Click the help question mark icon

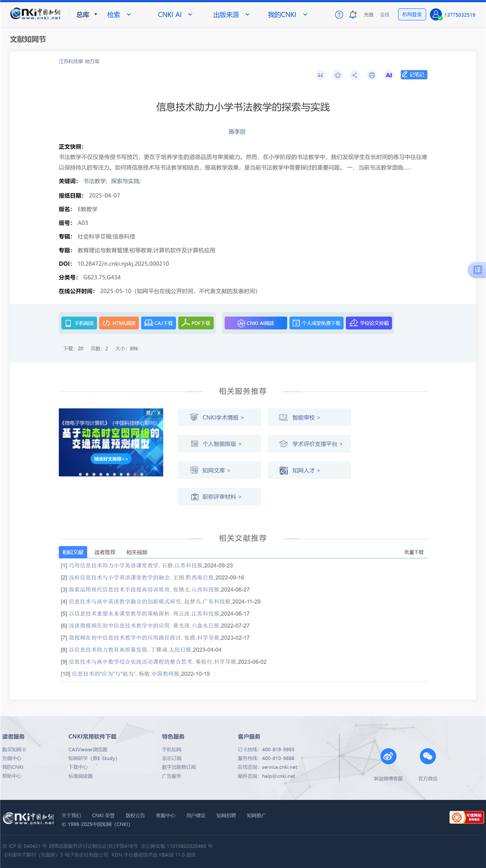coord(339,15)
